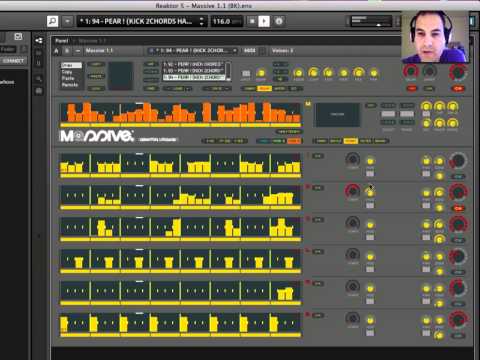
Task: Click the small grid icon left of yellow knobs
Action: [246, 73]
